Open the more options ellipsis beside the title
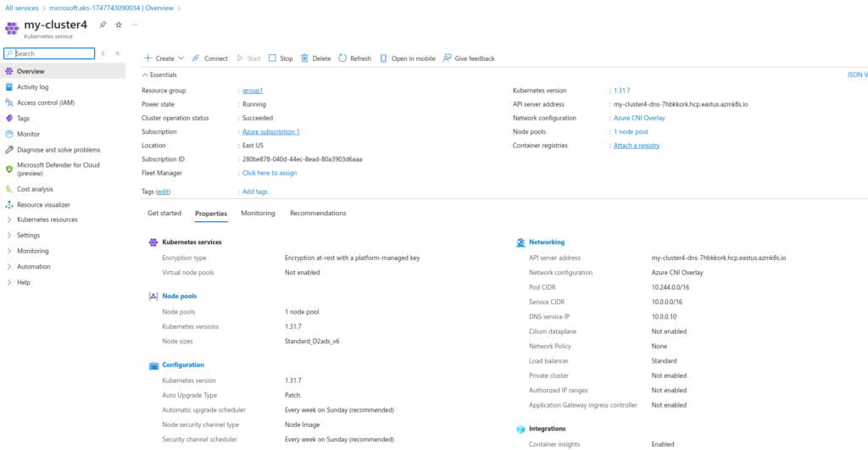Viewport: 868px width, 450px height. (135, 25)
